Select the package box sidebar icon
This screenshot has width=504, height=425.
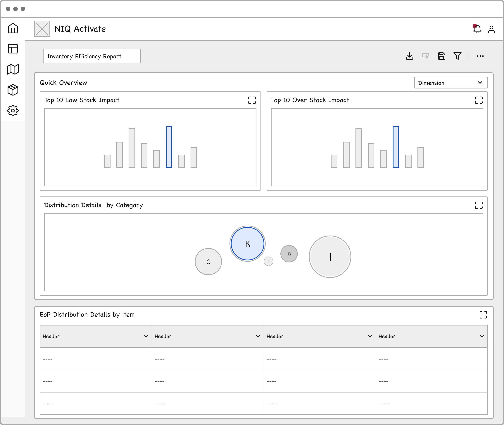13,90
